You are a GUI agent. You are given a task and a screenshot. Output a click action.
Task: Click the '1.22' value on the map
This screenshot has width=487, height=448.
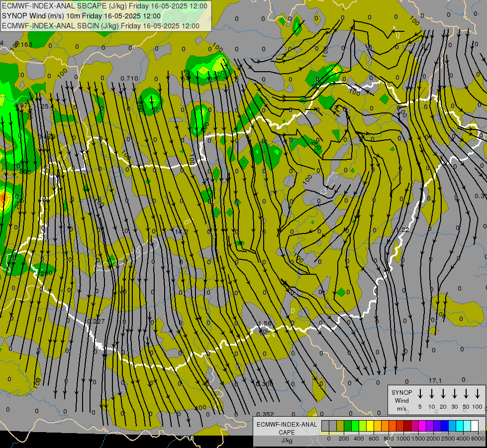click(x=403, y=229)
